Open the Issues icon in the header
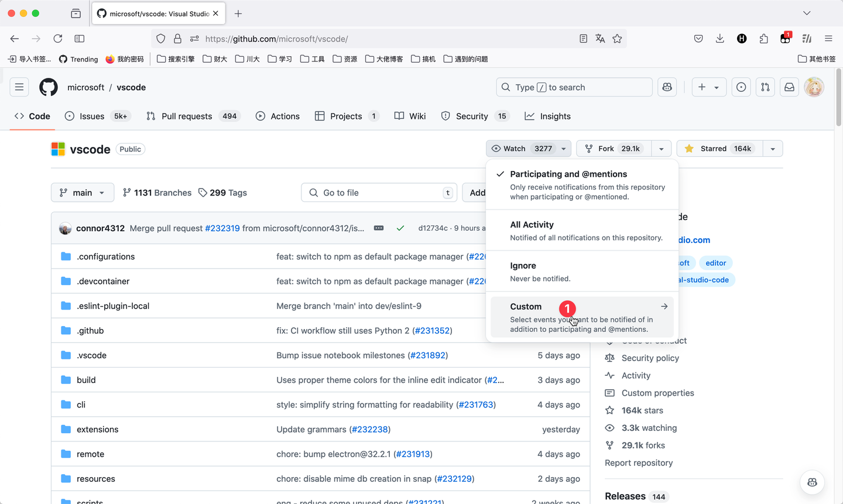 click(741, 87)
